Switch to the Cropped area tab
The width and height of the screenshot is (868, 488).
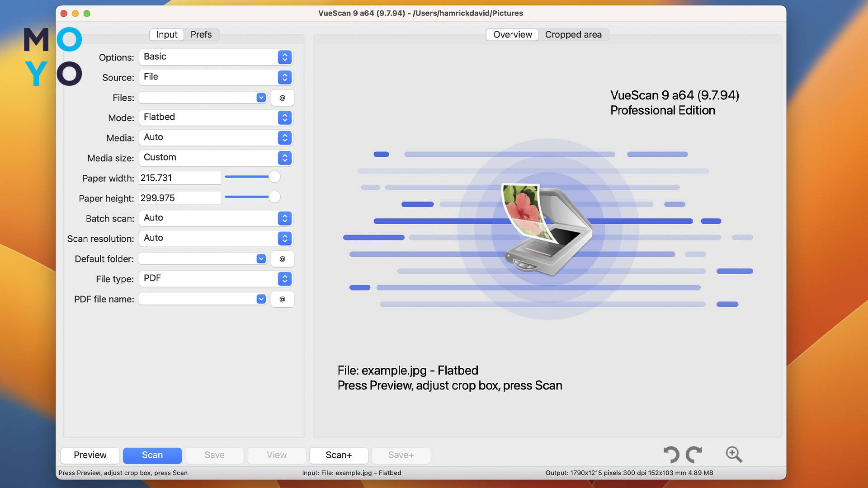click(x=573, y=35)
